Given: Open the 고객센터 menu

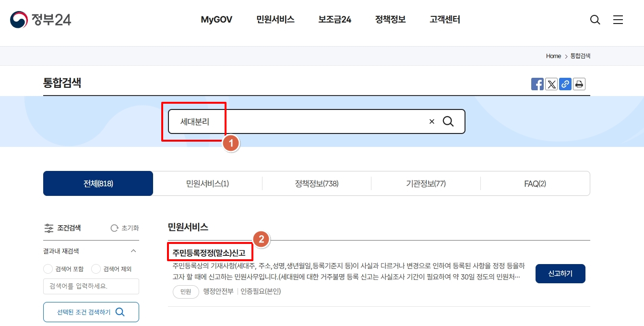Looking at the screenshot, I should (444, 20).
